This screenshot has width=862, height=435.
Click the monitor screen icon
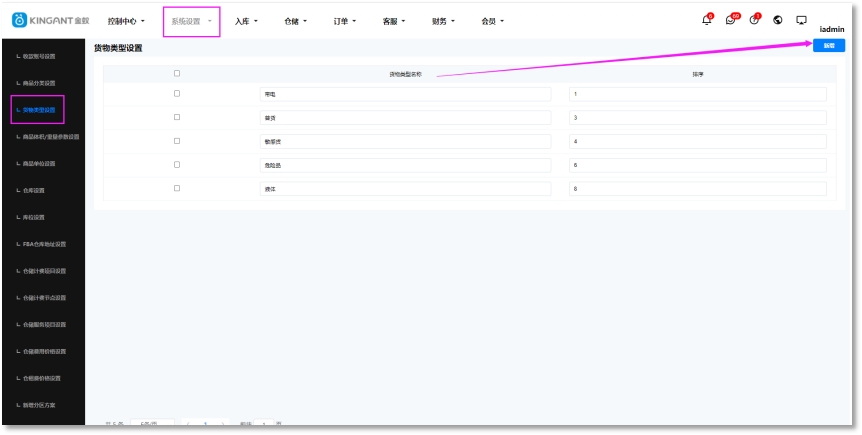tap(801, 21)
